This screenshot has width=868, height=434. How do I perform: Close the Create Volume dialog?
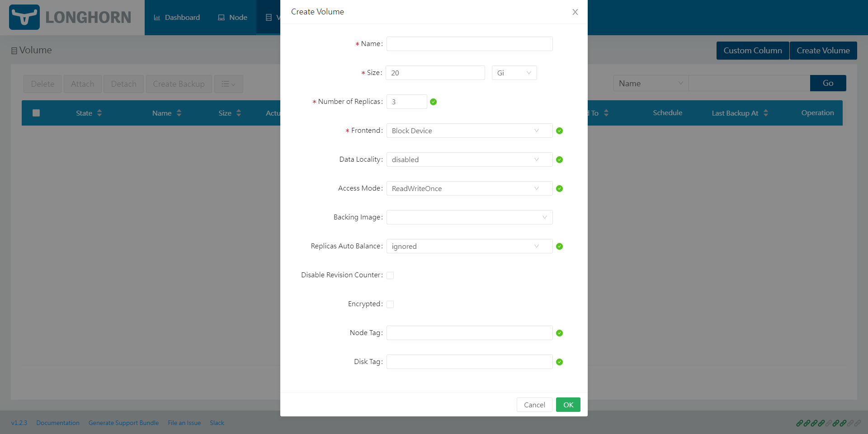pyautogui.click(x=575, y=12)
